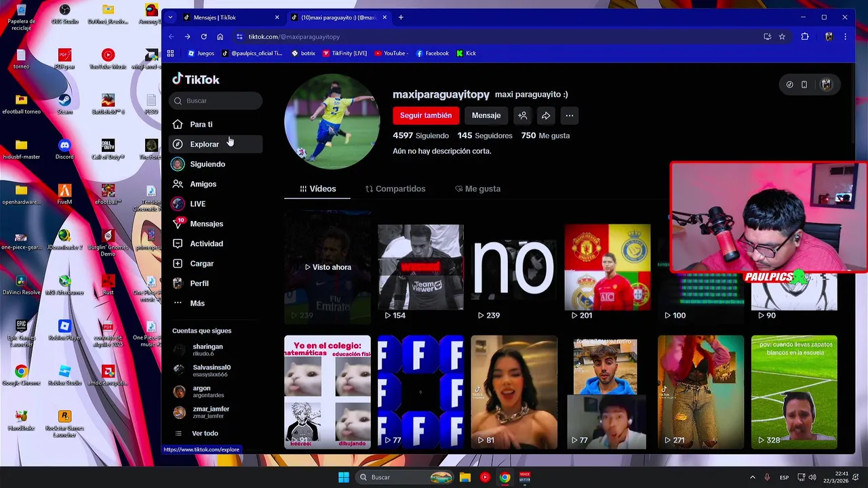Open the 'no' video thumbnail
Image resolution: width=868 pixels, height=488 pixels.
coord(514,267)
